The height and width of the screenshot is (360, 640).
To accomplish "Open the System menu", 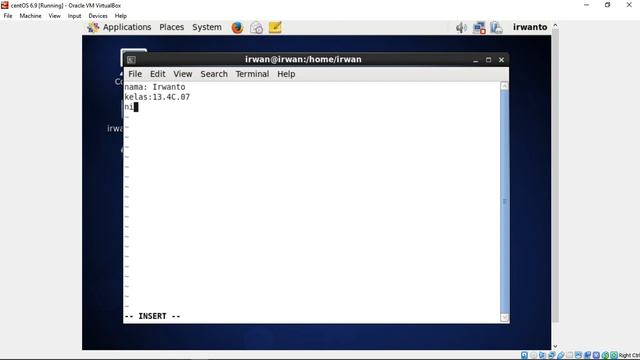I will pos(207,27).
